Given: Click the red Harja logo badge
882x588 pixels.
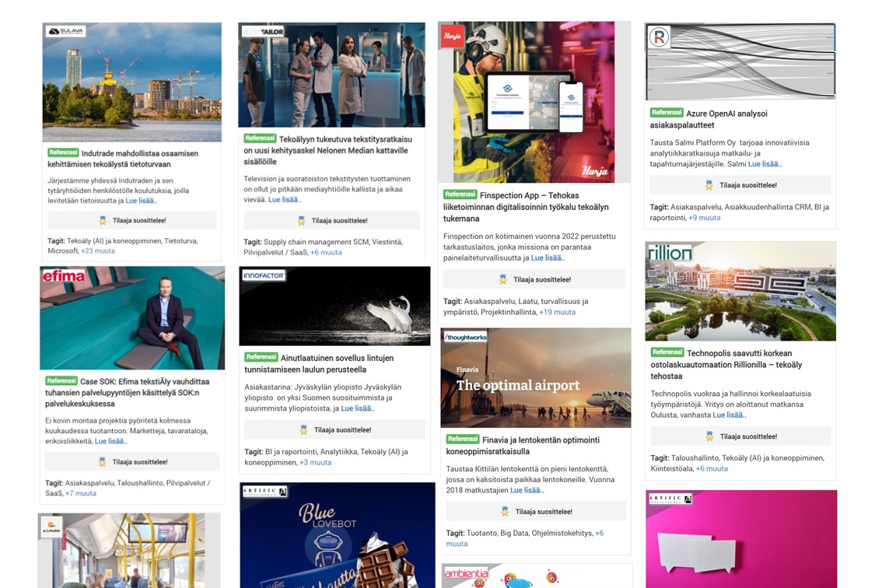Looking at the screenshot, I should pos(452,36).
